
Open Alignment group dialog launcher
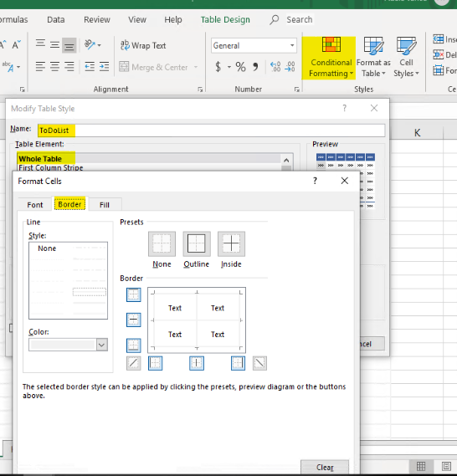(200, 90)
